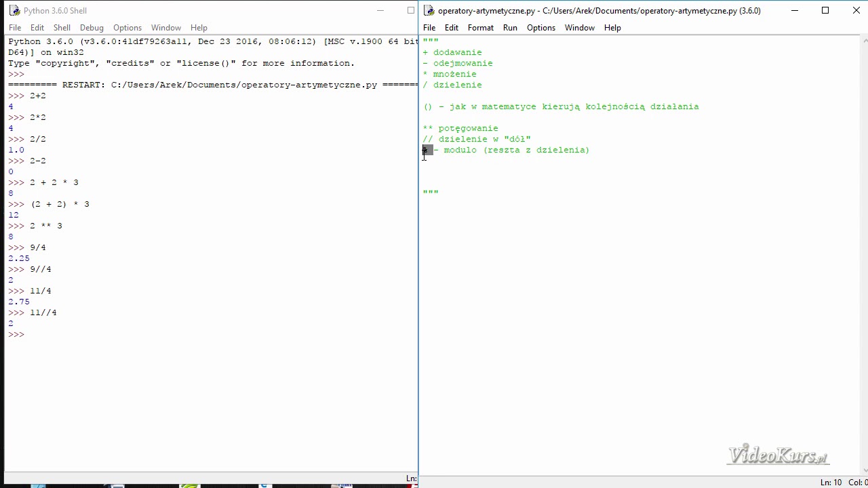
Task: Click the '>>> 2/2' shell line
Action: coord(27,139)
